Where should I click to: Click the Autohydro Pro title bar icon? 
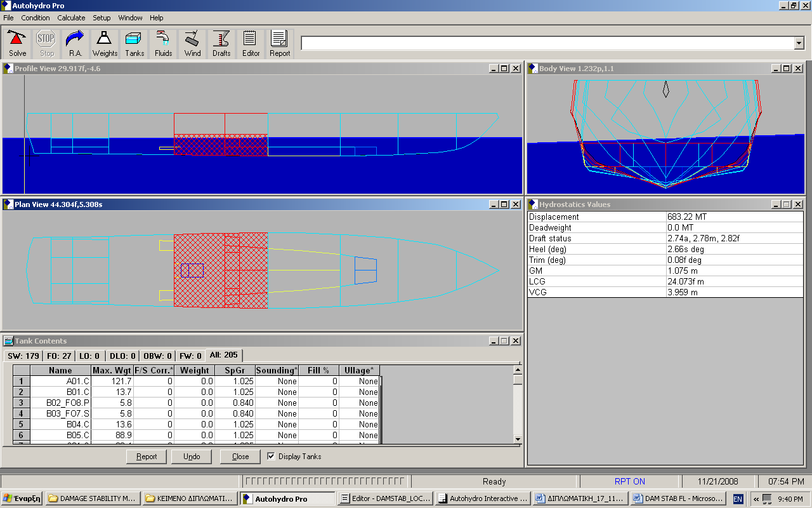coord(6,6)
